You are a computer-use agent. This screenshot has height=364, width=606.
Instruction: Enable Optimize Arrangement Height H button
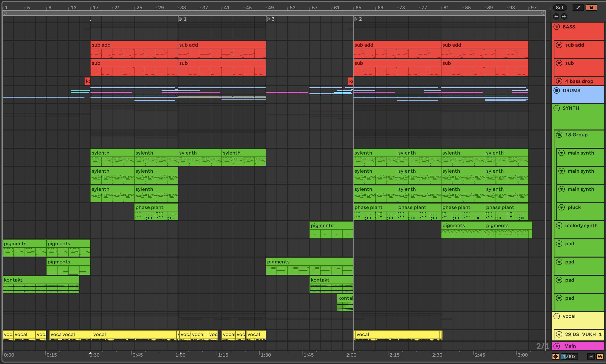point(591,356)
